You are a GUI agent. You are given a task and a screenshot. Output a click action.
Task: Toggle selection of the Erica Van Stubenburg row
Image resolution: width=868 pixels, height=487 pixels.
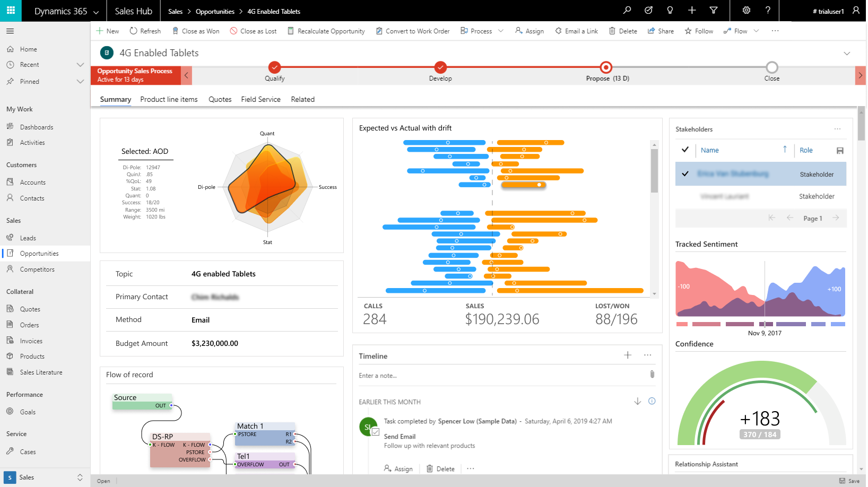point(685,174)
